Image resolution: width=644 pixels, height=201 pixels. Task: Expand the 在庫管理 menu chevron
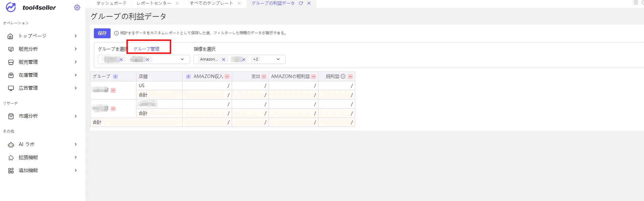[76, 75]
